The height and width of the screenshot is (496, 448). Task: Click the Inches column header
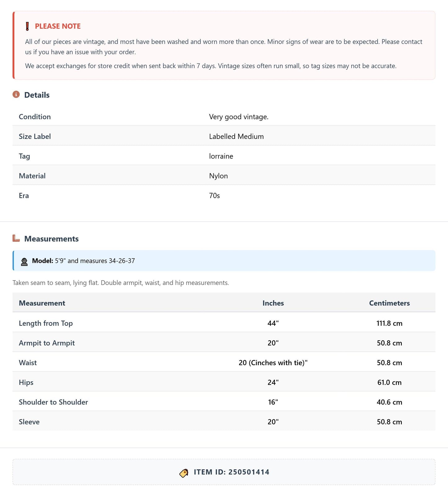273,303
